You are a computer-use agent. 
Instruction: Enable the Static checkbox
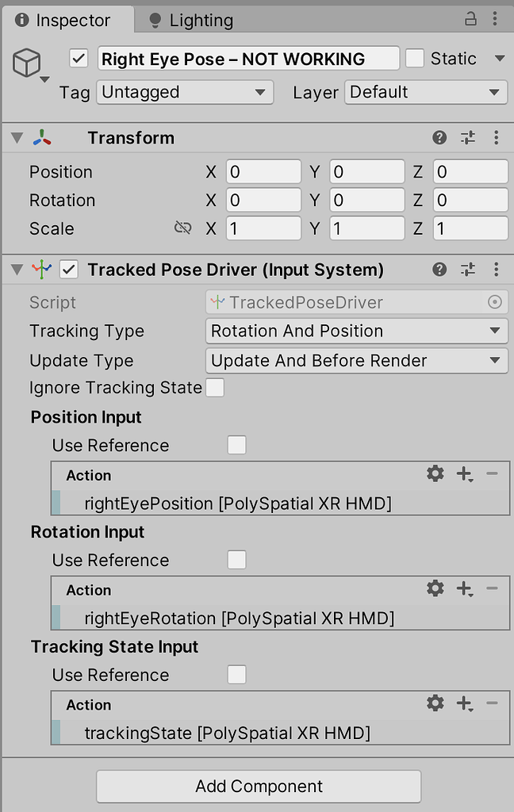[x=416, y=58]
